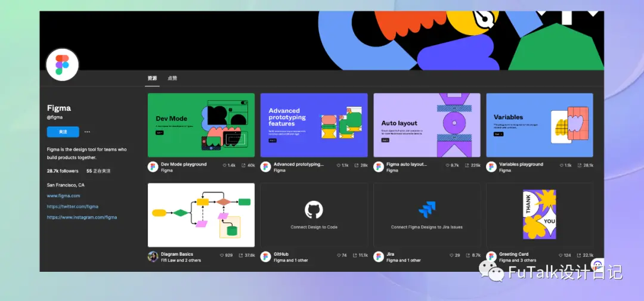Select the 资源 tab
Image resolution: width=644 pixels, height=301 pixels.
click(153, 78)
